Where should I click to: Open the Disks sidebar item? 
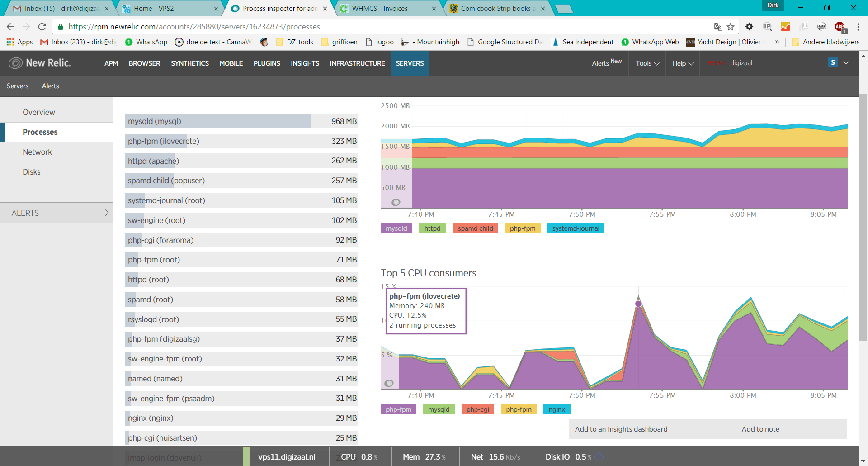click(x=32, y=172)
